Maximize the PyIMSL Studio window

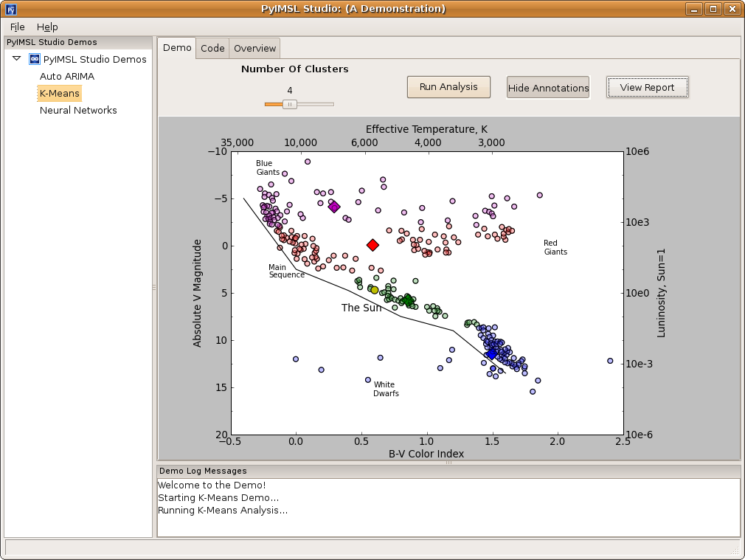[x=713, y=9]
